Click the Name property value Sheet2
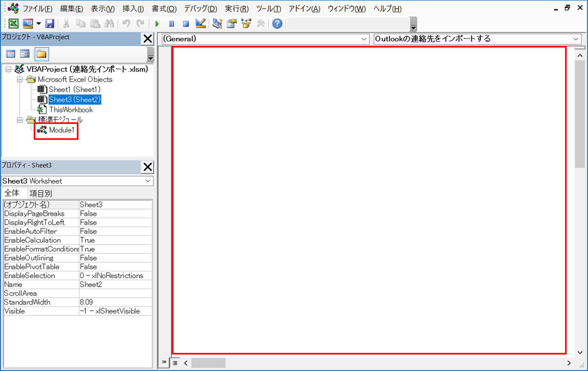 [115, 284]
